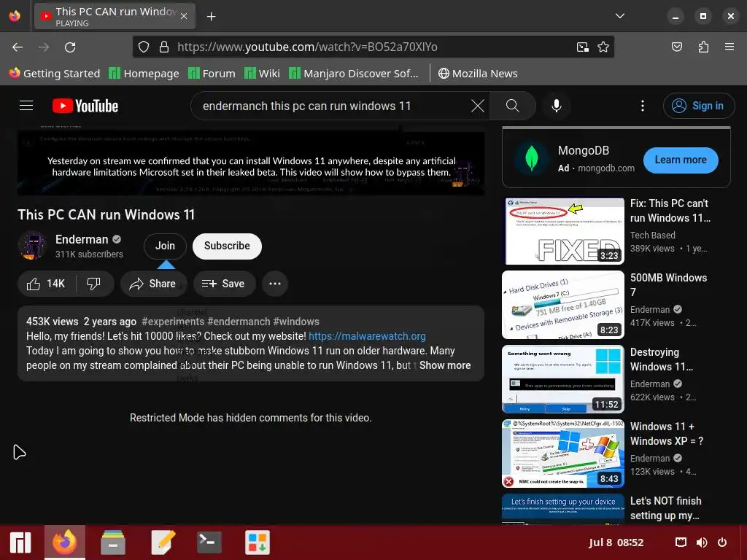
Task: Open the site security padlock info
Action: tap(164, 47)
